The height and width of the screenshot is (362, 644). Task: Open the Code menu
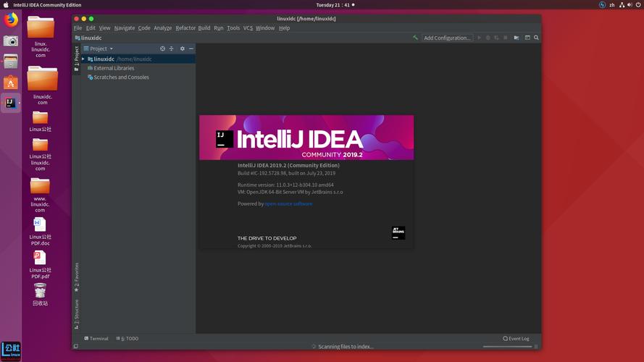point(143,28)
